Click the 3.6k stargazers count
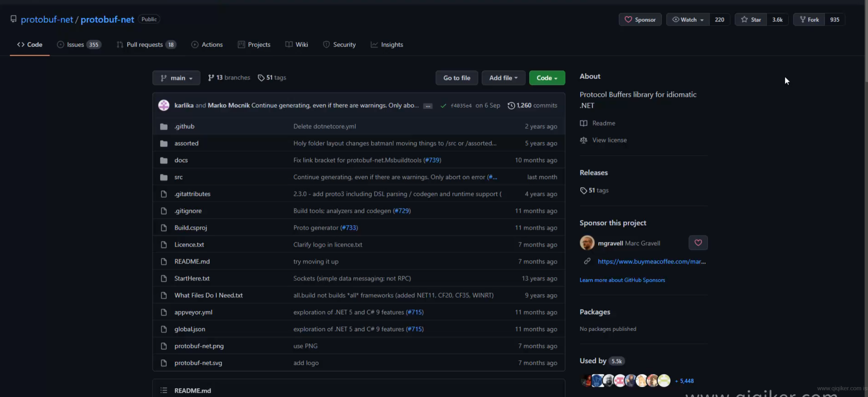This screenshot has height=397, width=868. pos(777,19)
